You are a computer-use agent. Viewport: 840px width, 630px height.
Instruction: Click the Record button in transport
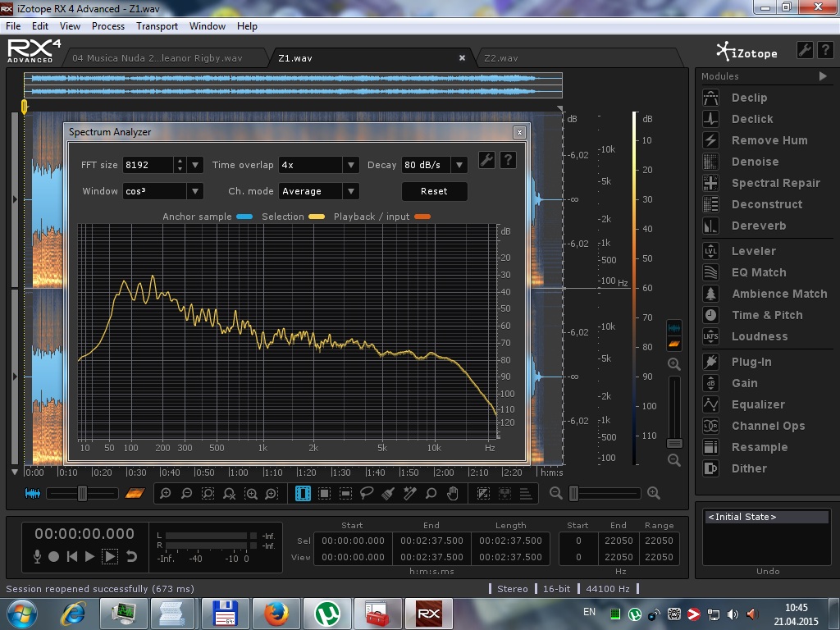click(53, 557)
